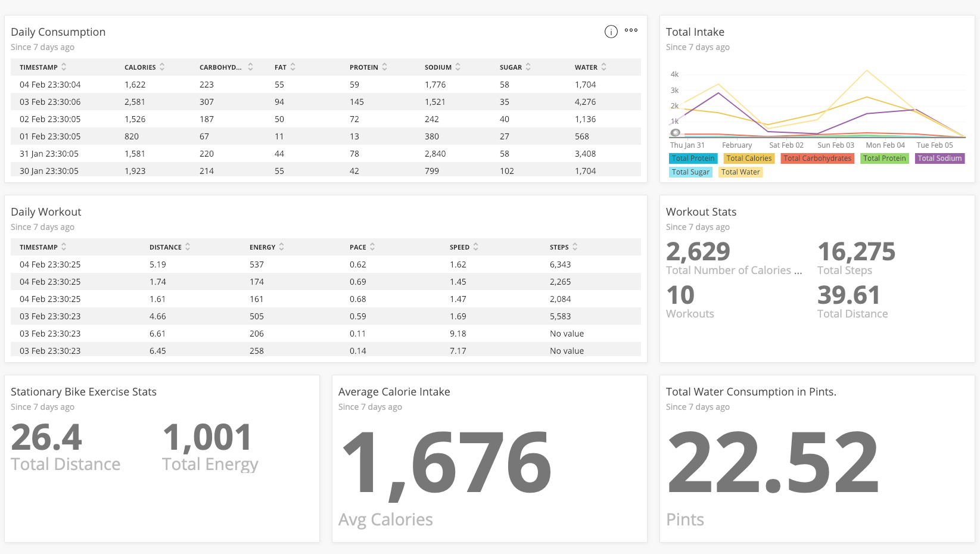
Task: Click sugar value 102
Action: [x=507, y=171]
